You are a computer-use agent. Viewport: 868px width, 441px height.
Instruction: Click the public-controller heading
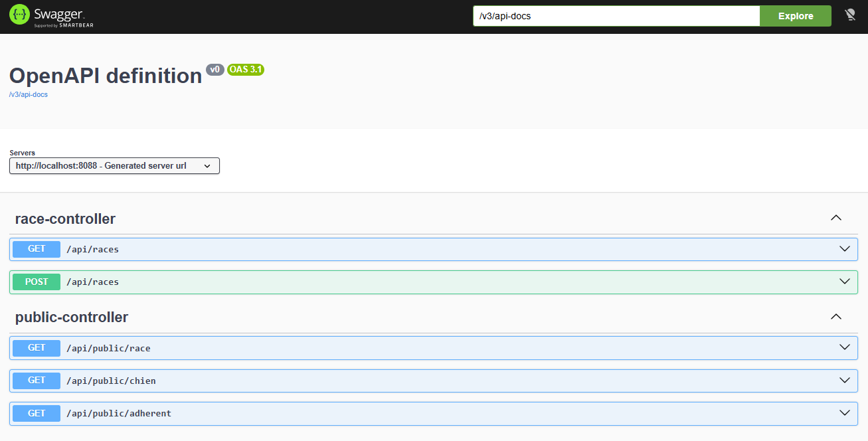click(x=72, y=317)
